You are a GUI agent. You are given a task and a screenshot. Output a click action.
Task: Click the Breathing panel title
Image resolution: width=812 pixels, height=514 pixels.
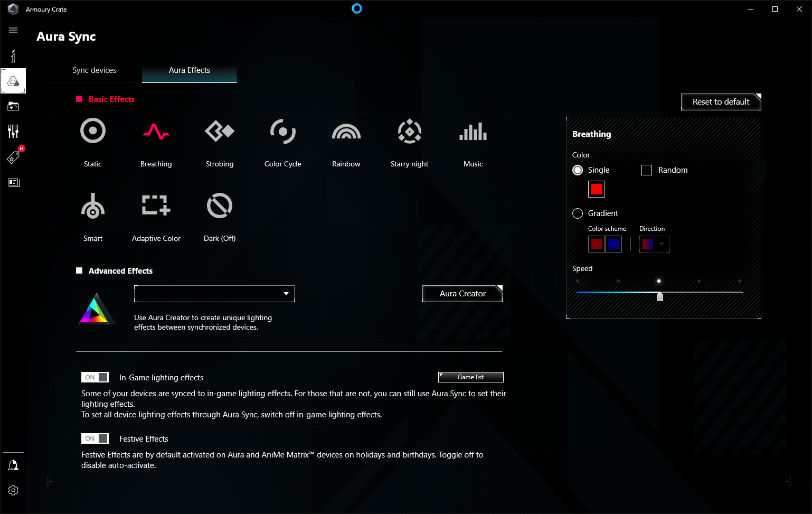tap(592, 134)
